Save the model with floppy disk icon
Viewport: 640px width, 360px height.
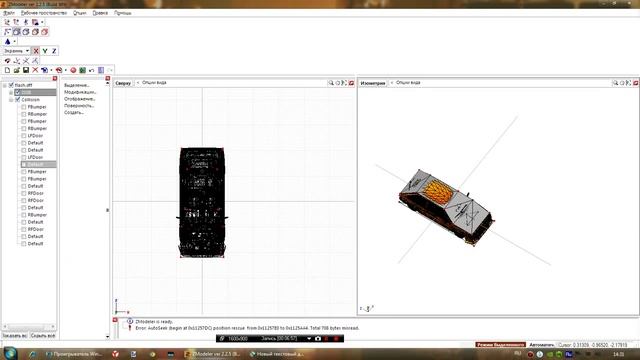(26, 70)
